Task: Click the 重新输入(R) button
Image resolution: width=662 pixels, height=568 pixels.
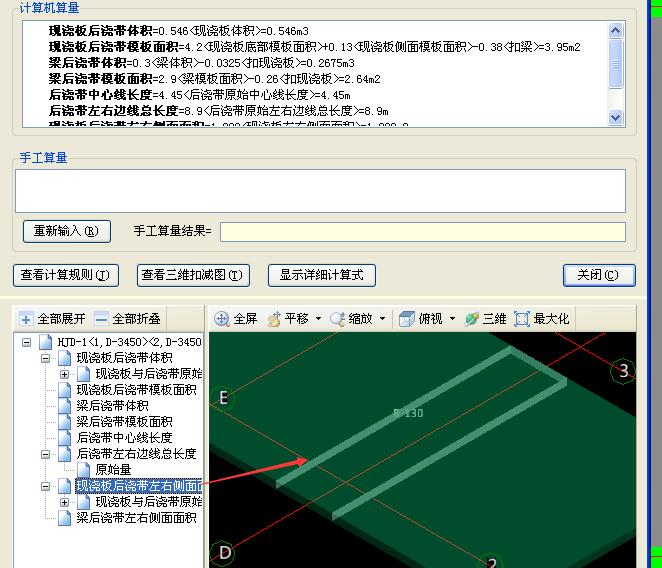Action: pyautogui.click(x=67, y=231)
